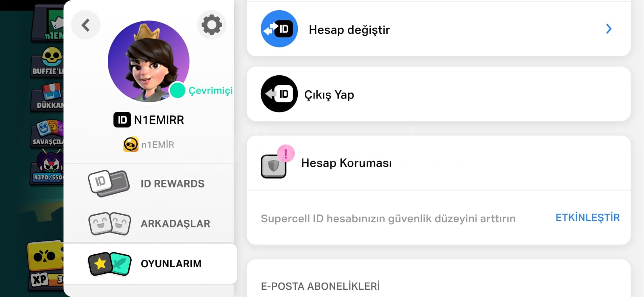The width and height of the screenshot is (644, 297).
Task: Click the Brawl Stars skull icon beside n1EMİR
Action: [131, 144]
